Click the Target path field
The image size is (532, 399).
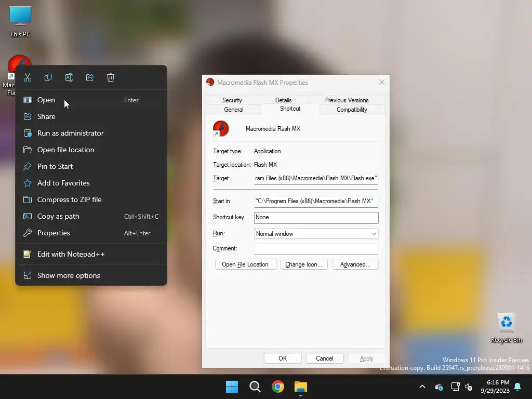pos(316,179)
